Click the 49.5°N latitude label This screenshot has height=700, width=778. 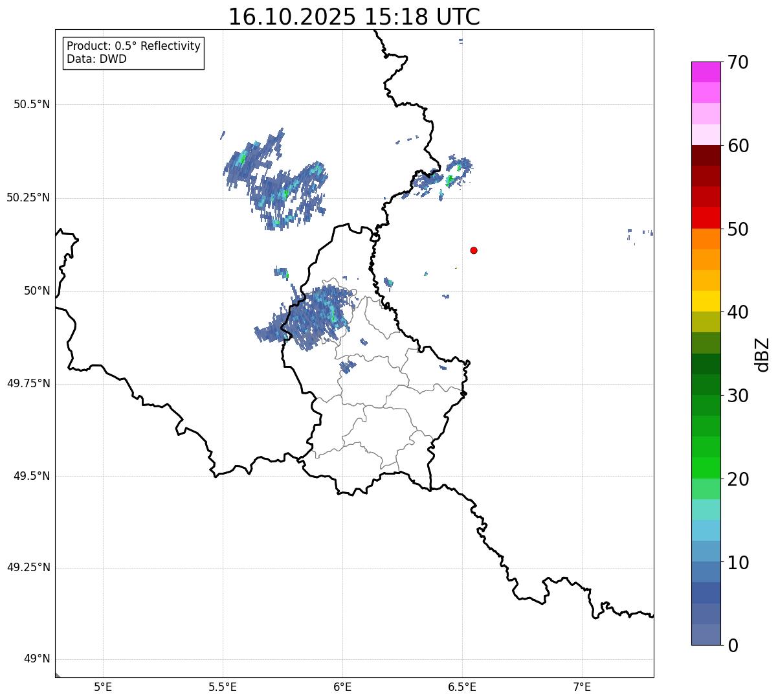point(32,476)
